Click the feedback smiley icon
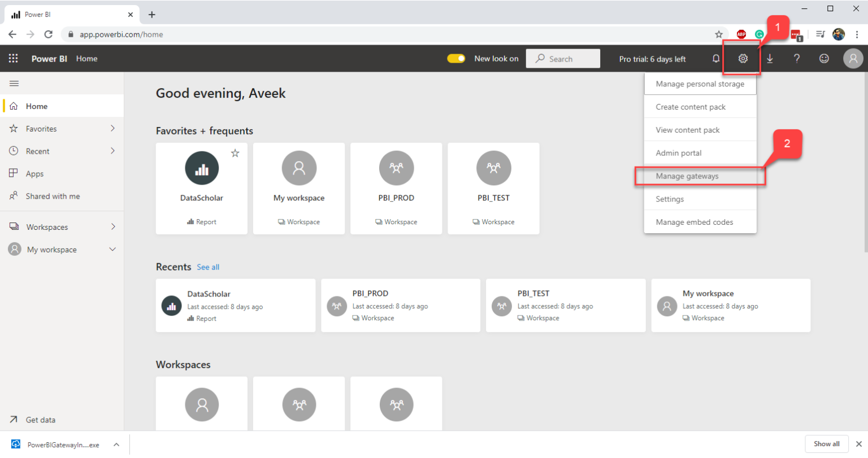The height and width of the screenshot is (458, 868). click(824, 58)
